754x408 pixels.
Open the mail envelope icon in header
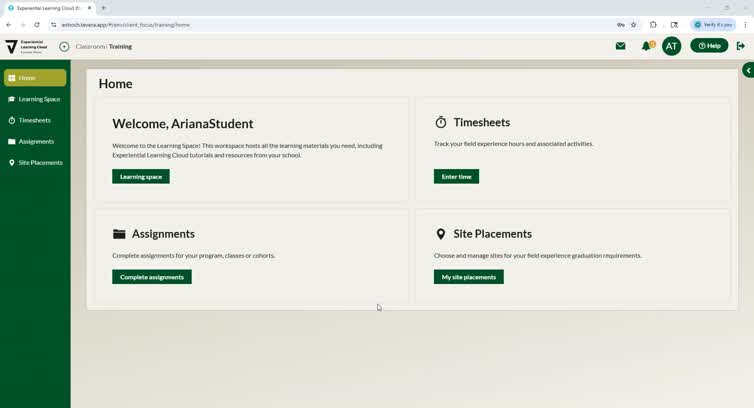coord(620,46)
